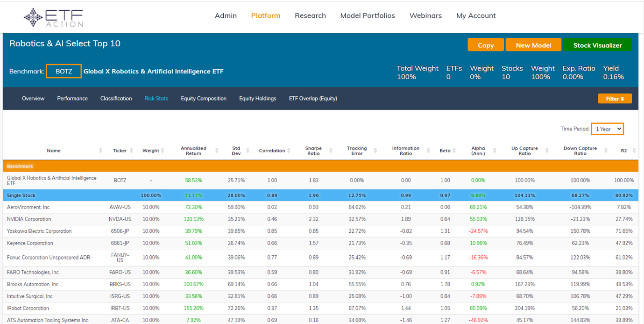Screen dimensions: 644x324
Task: Click Brooks Automation, Inc. name
Action: point(33,284)
